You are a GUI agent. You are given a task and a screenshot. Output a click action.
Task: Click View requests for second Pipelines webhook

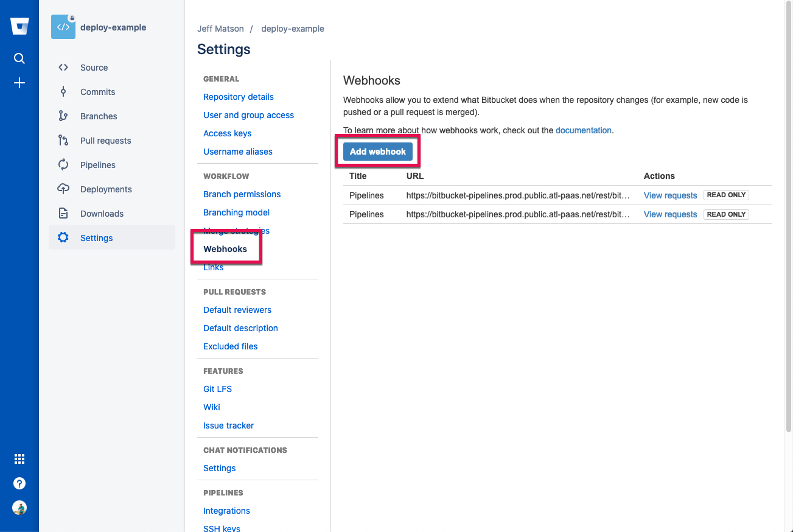[x=670, y=214]
